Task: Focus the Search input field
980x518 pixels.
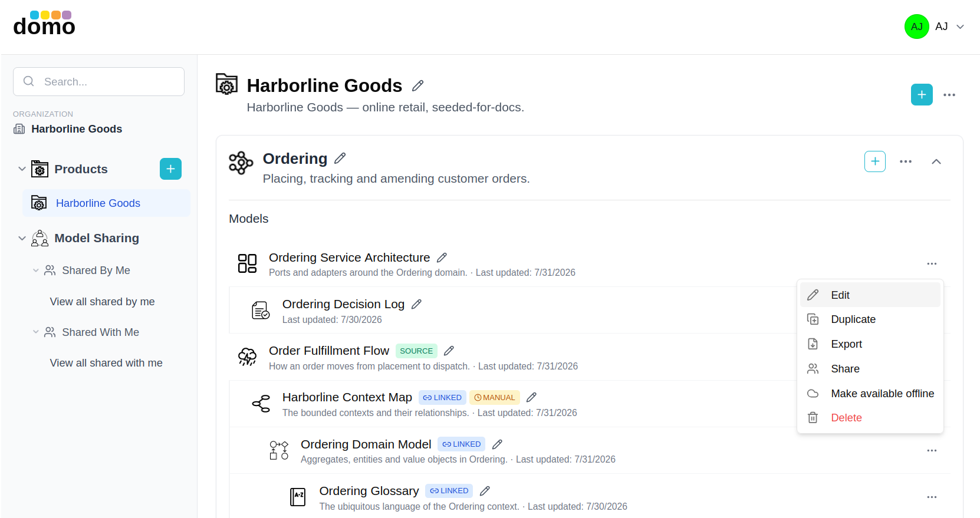Action: pos(98,81)
